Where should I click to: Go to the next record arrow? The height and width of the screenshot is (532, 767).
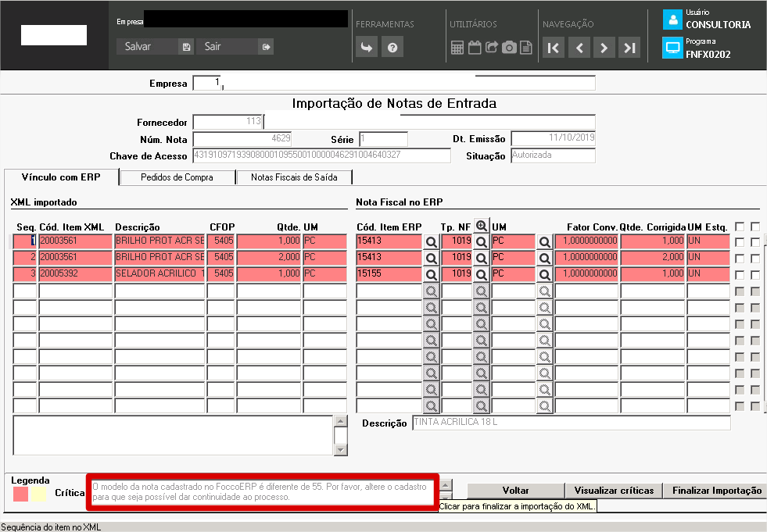604,48
